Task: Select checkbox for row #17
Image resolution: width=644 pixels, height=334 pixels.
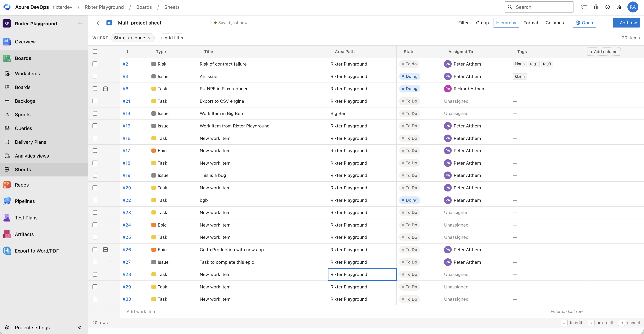Action: tap(95, 151)
